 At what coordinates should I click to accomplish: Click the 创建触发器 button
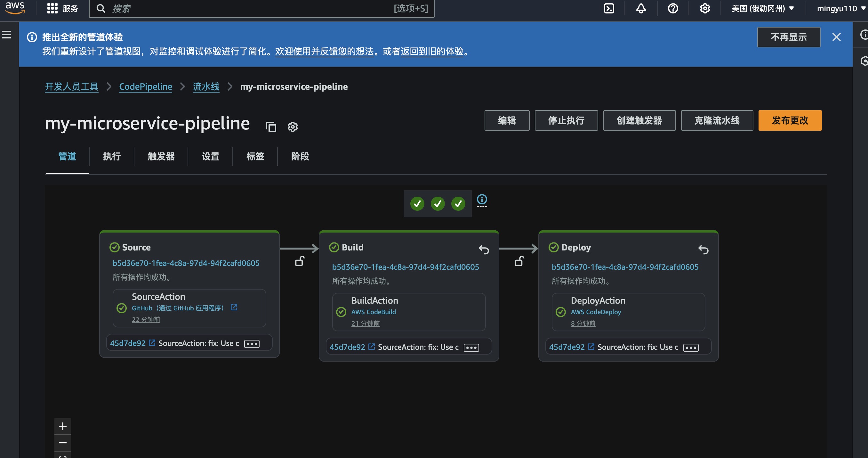pyautogui.click(x=639, y=120)
